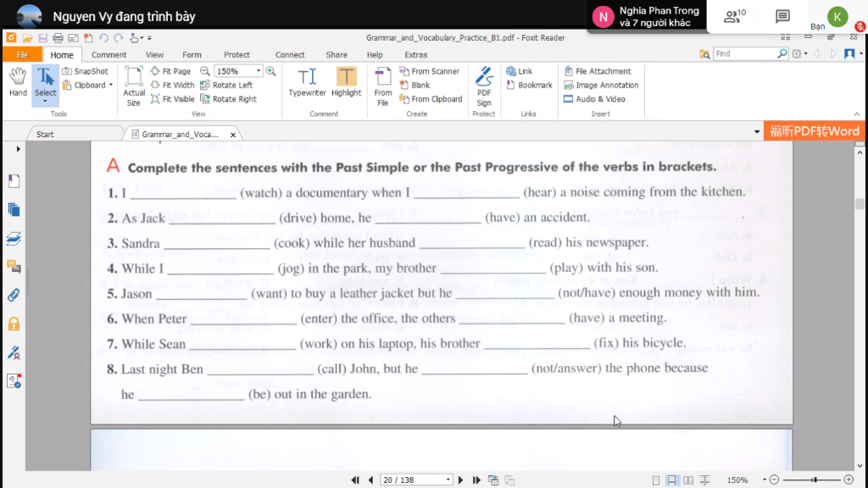Expand the document tab list dropdown
The image size is (868, 488).
757,132
